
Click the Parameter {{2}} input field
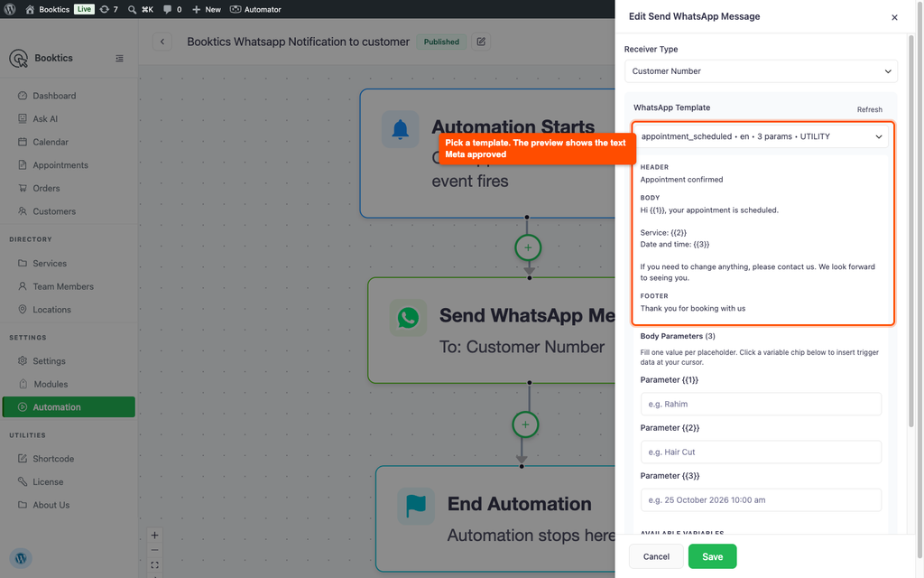tap(761, 452)
